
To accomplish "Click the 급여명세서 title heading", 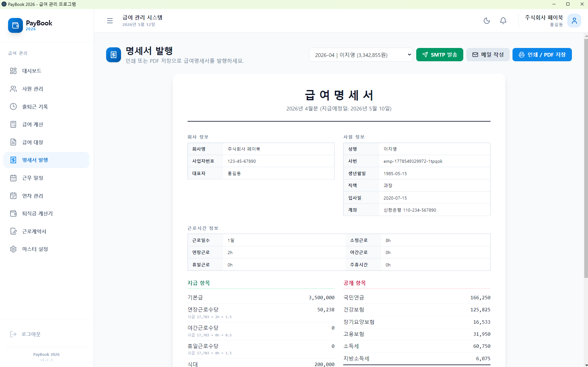I will tap(339, 95).
